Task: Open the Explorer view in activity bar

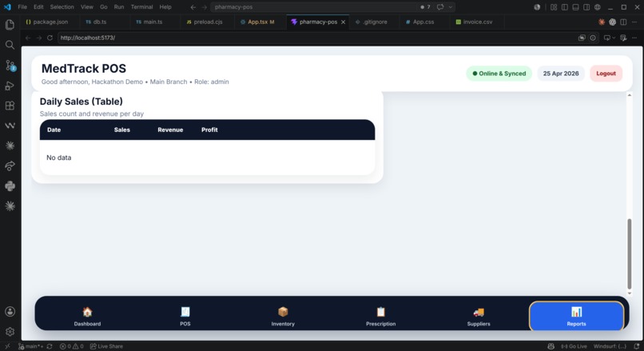Action: (10, 25)
